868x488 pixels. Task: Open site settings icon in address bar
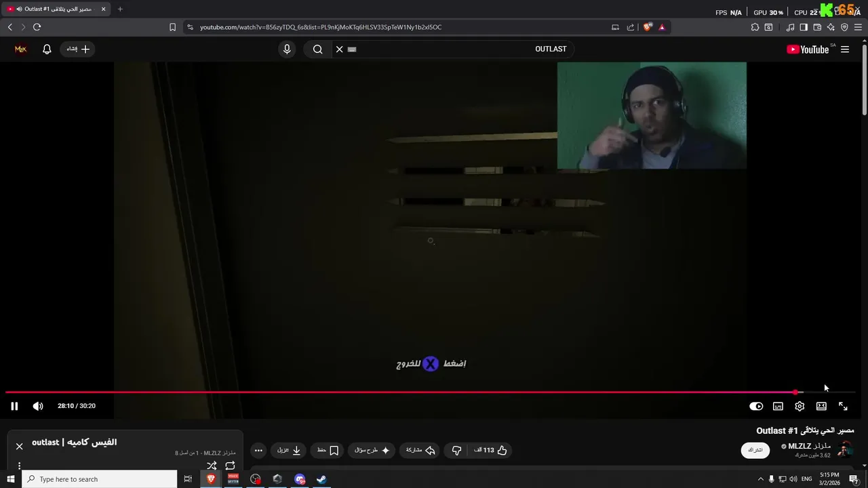click(190, 27)
